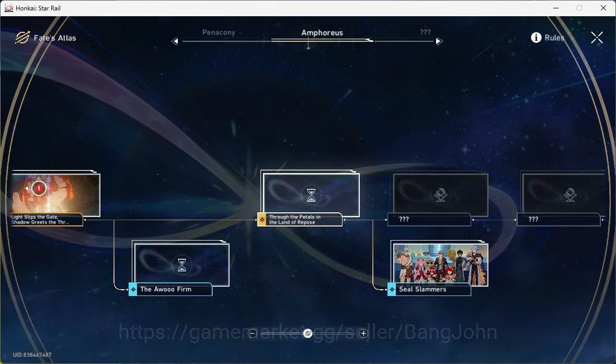Open the Rules info icon

(x=536, y=37)
